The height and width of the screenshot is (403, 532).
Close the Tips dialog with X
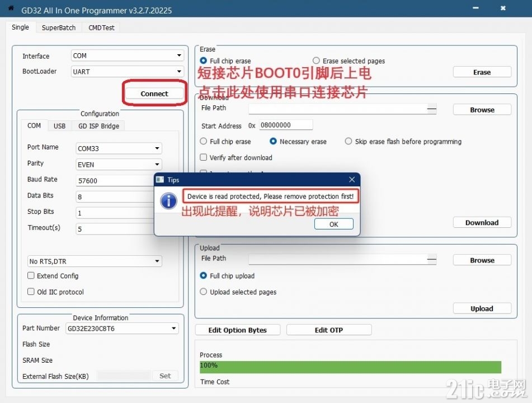click(x=352, y=179)
